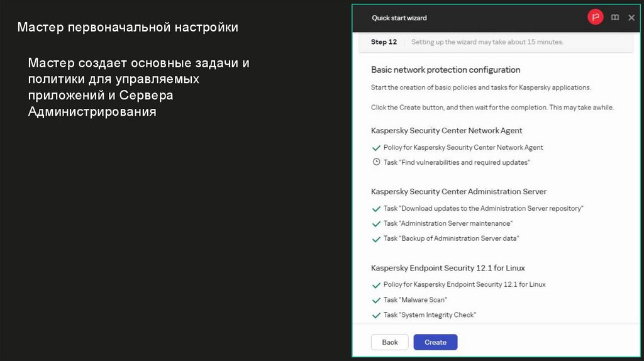Image resolution: width=644 pixels, height=361 pixels.
Task: Click checkmark beside Backup of Administration Server data
Action: click(376, 239)
